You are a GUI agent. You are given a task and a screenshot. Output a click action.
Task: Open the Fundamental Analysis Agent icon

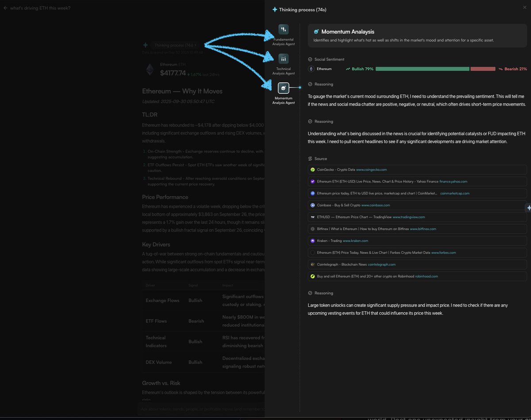(284, 29)
